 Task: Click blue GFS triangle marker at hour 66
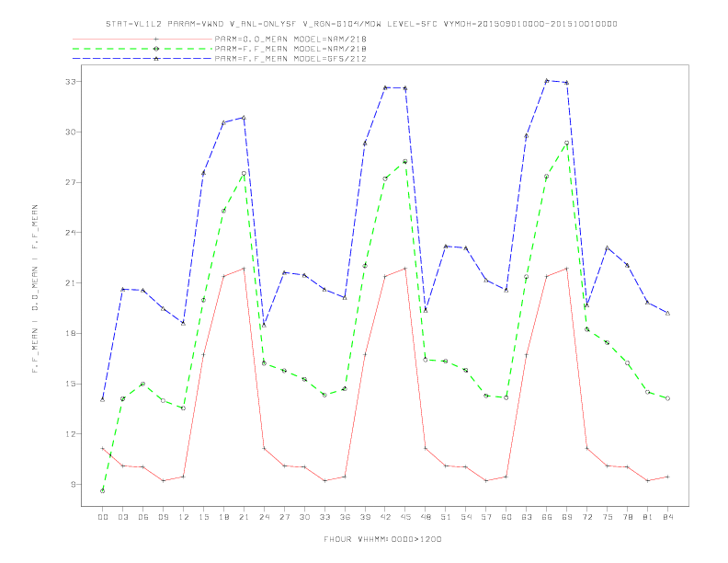pos(547,80)
